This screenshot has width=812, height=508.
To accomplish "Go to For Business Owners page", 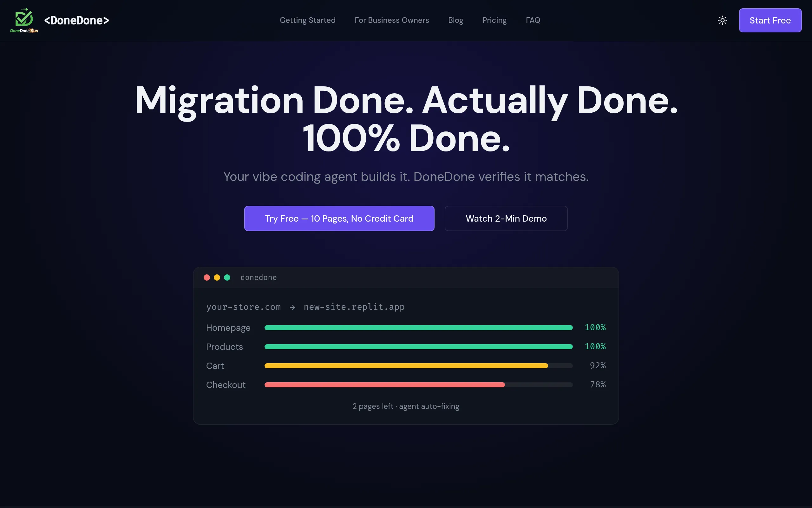I will pos(392,20).
